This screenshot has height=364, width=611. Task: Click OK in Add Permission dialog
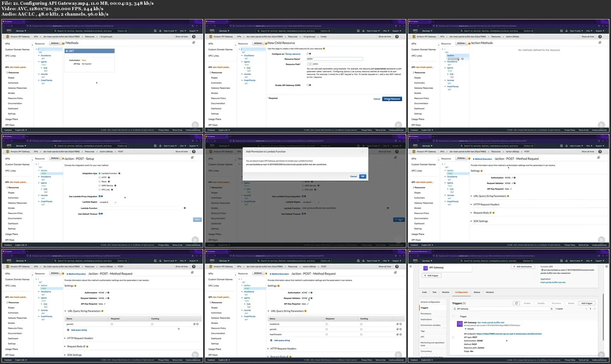tap(363, 176)
